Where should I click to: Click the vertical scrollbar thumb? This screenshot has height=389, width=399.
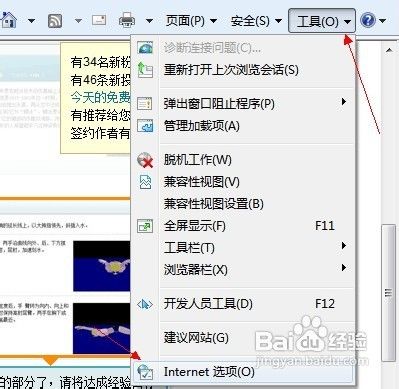pos(388,293)
